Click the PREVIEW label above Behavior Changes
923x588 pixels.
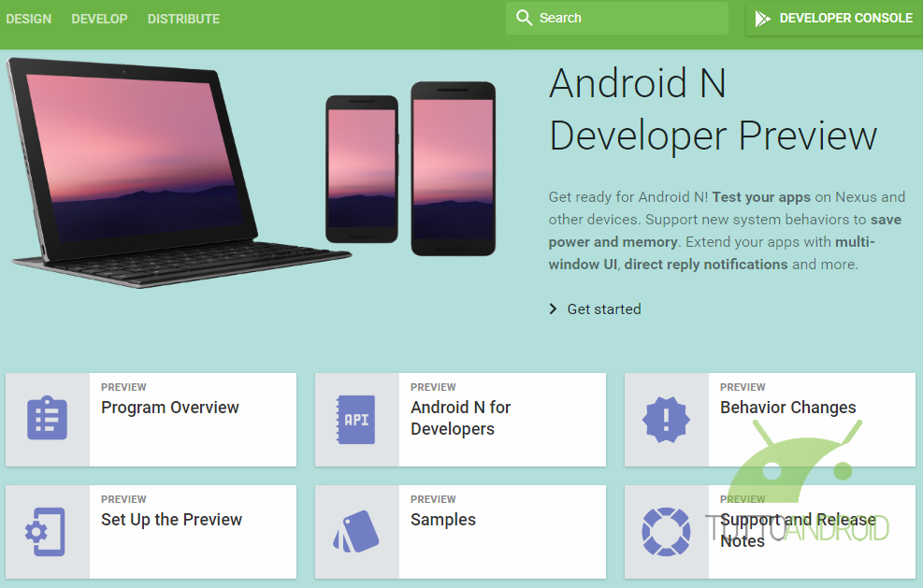[743, 387]
